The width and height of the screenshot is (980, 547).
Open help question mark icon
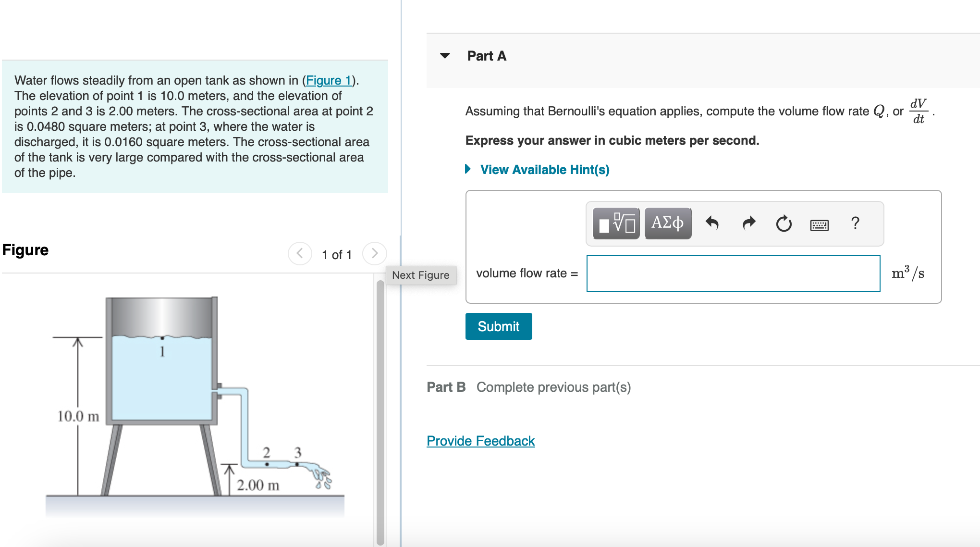tap(855, 223)
